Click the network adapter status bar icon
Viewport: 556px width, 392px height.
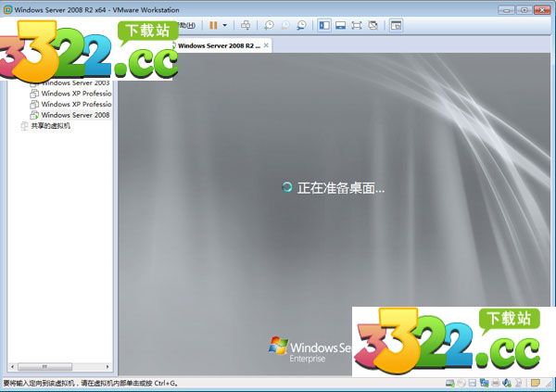(x=484, y=383)
